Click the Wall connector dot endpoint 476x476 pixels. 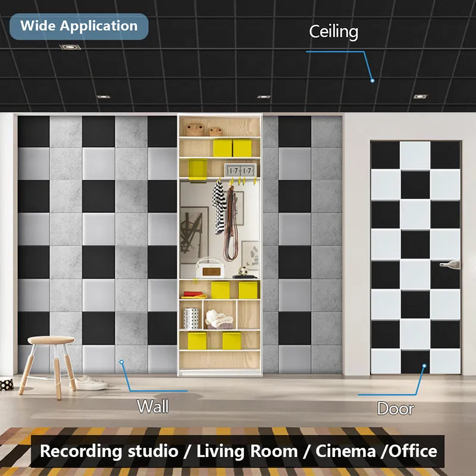point(122,362)
